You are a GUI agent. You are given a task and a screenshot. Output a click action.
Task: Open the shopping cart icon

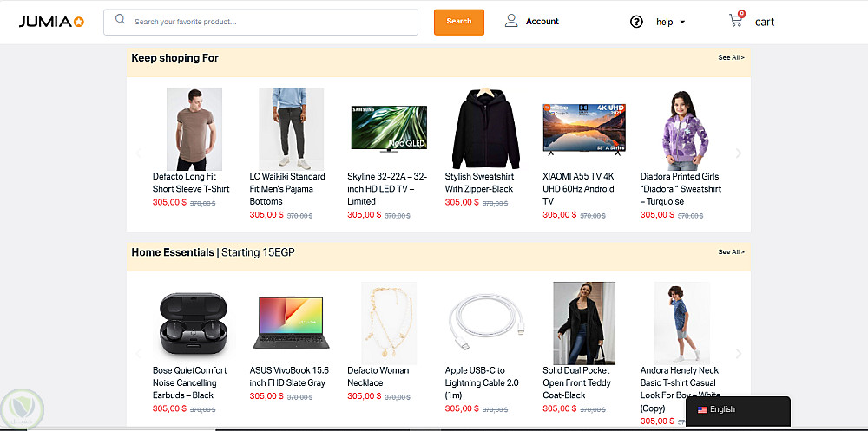coord(736,20)
